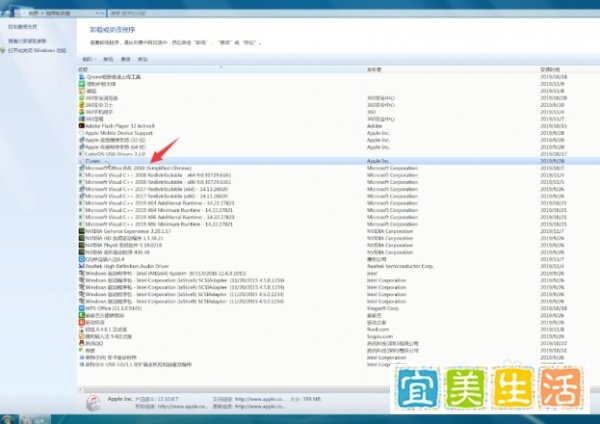This screenshot has height=424, width=600.
Task: Click the Change button in toolbar
Action: tap(125, 59)
